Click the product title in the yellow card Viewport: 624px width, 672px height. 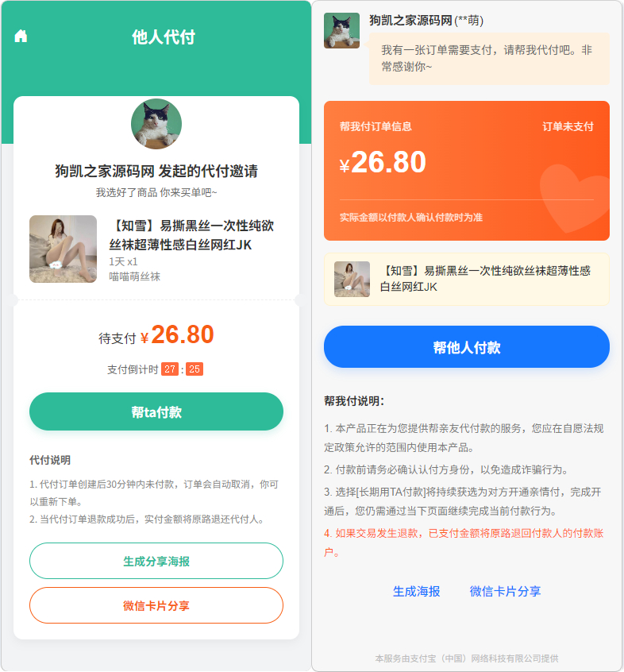(486, 279)
